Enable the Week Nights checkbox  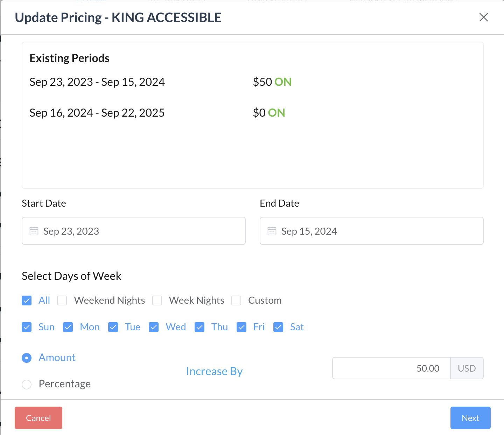(157, 301)
